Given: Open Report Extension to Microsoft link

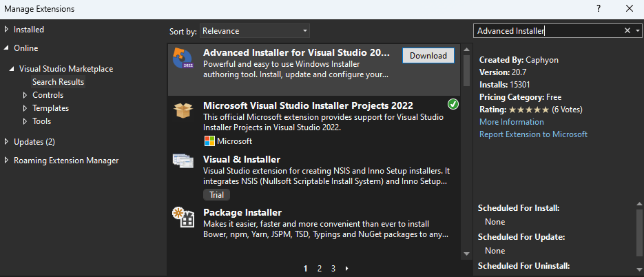Looking at the screenshot, I should 533,134.
